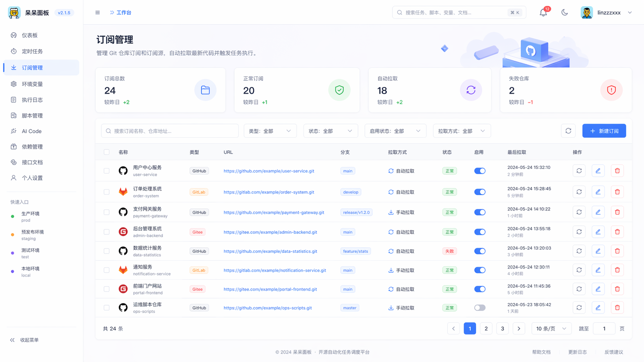Open 环境变量 in sidebar
644x362 pixels.
(x=41, y=84)
